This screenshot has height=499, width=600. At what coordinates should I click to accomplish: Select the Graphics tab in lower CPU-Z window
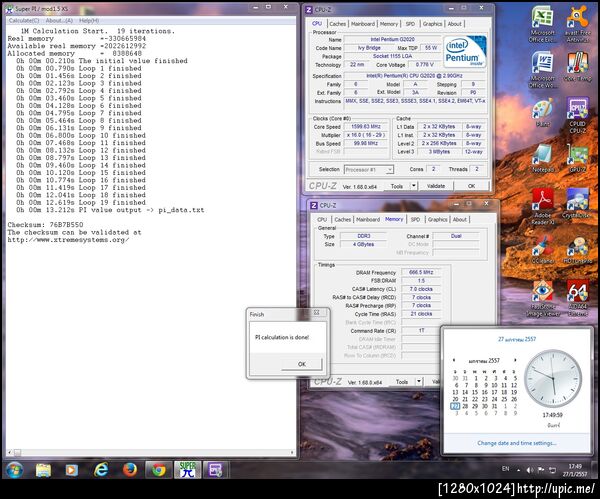[x=437, y=220]
